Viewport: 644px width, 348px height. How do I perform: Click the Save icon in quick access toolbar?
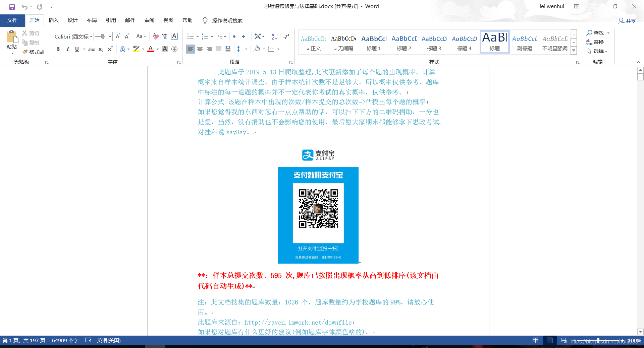(x=12, y=7)
